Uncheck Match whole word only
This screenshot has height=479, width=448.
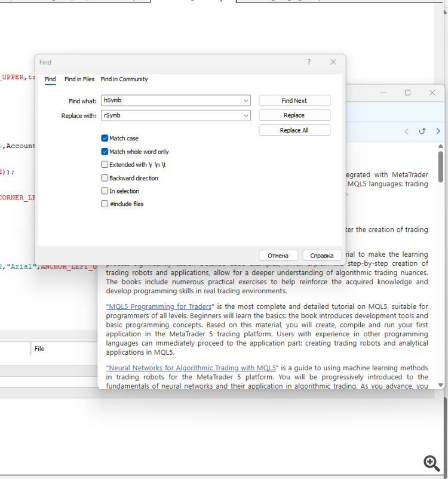[105, 152]
